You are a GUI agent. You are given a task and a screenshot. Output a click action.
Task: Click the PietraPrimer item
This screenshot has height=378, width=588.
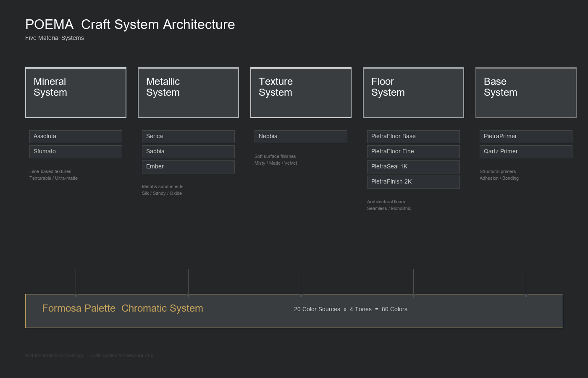click(526, 136)
